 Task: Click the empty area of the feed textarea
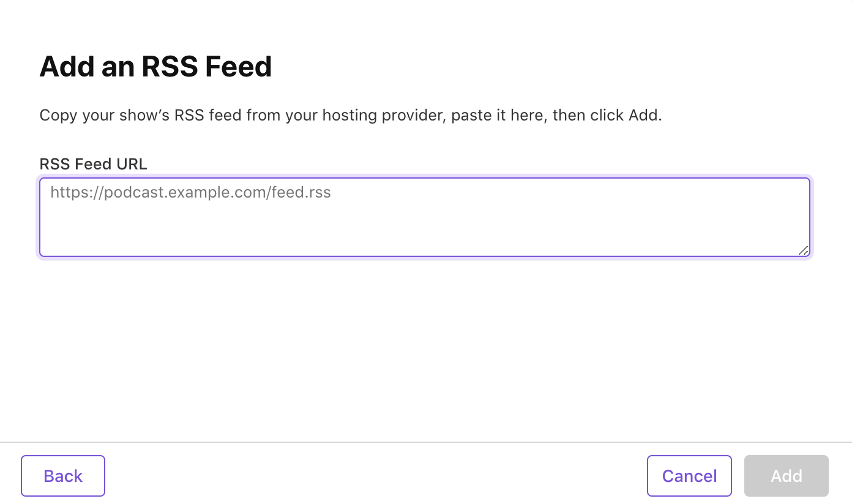click(x=428, y=232)
